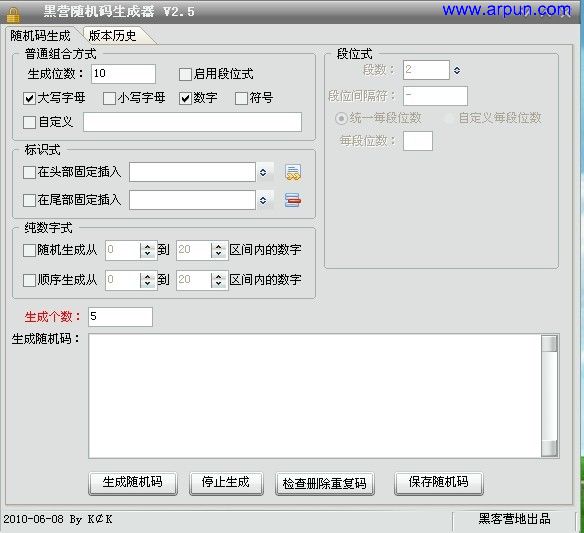Uncheck the 数字 checkbox
The image size is (584, 533).
185,98
